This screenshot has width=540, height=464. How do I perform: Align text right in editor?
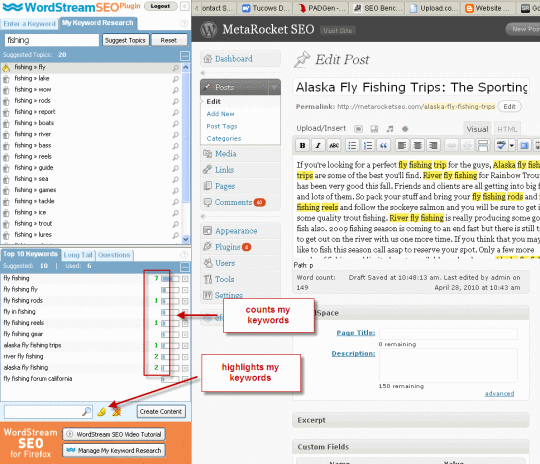[433, 145]
